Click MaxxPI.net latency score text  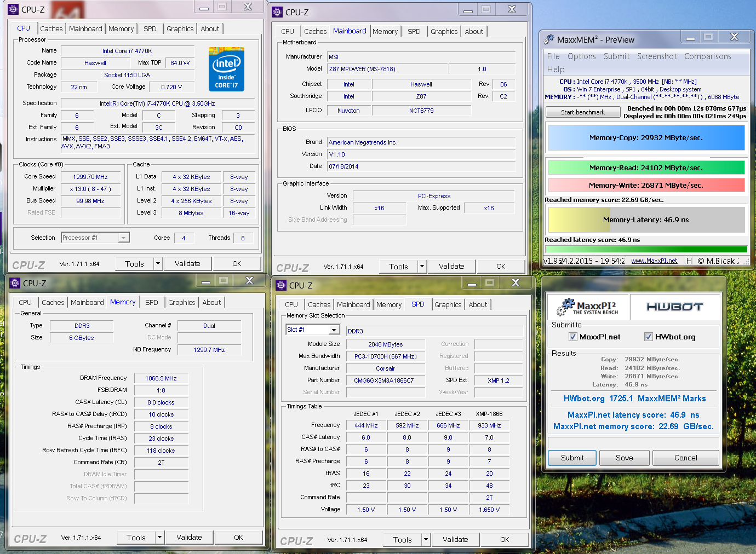pos(633,415)
